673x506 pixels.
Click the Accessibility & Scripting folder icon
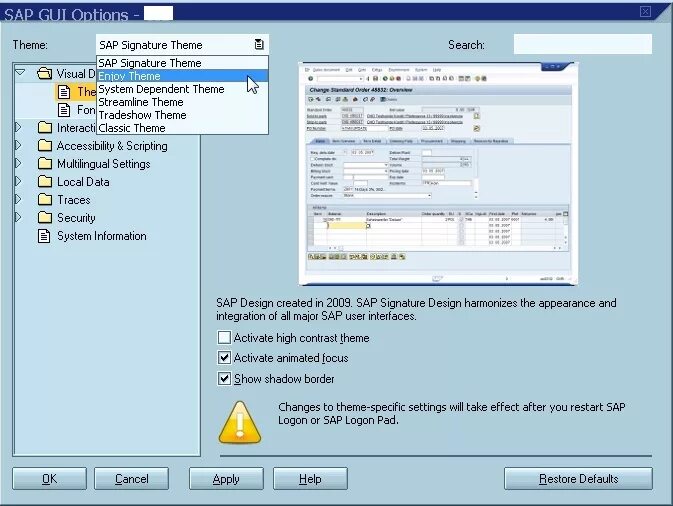(45, 145)
